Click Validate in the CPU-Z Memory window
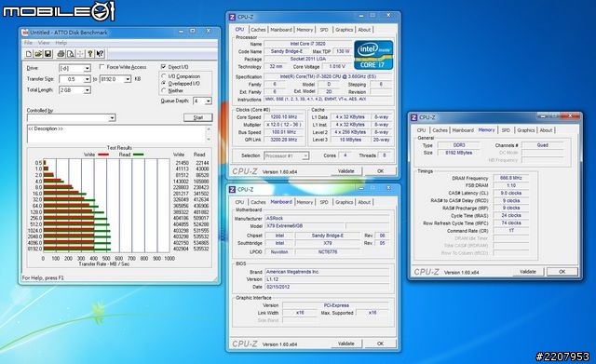The width and height of the screenshot is (596, 364). [528, 272]
